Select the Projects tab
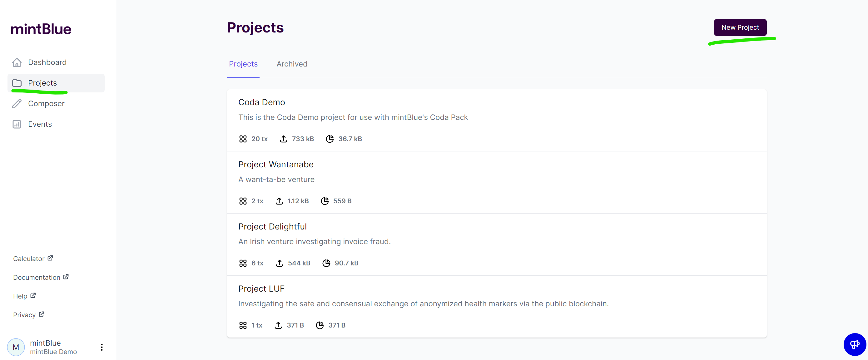The width and height of the screenshot is (868, 360). pyautogui.click(x=243, y=64)
